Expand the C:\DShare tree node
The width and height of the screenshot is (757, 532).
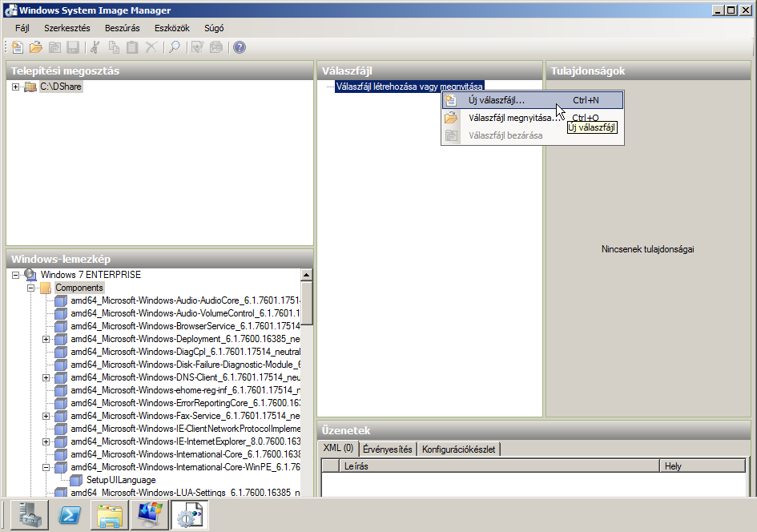[15, 87]
